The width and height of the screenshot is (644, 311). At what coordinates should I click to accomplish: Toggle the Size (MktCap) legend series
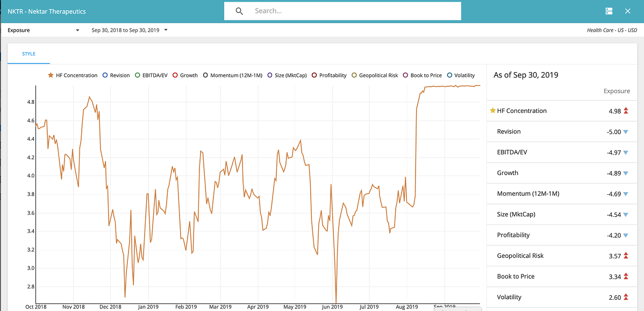(287, 75)
